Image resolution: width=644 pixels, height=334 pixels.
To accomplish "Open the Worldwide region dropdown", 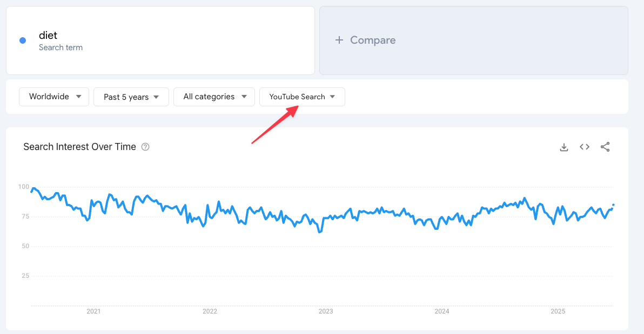I will [53, 97].
